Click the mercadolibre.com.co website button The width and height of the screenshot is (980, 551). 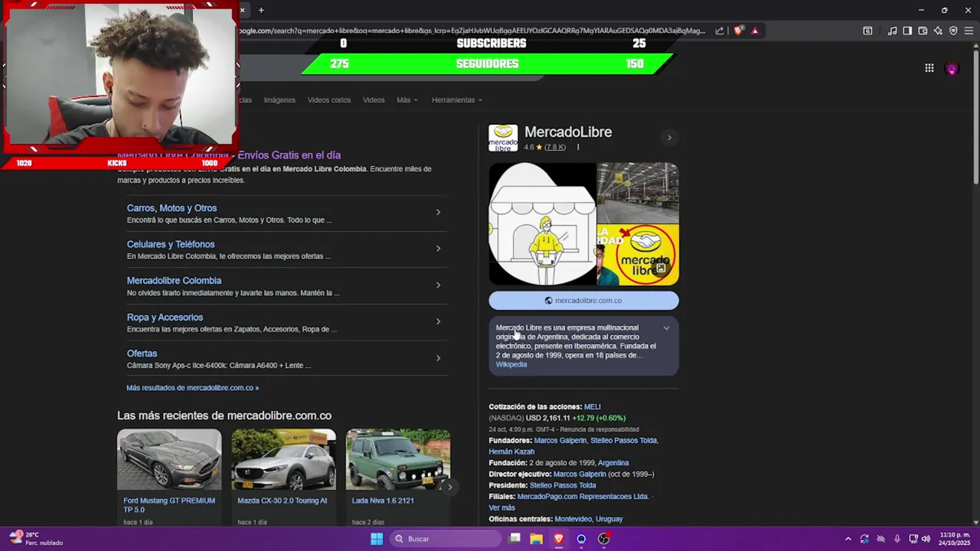[583, 301]
